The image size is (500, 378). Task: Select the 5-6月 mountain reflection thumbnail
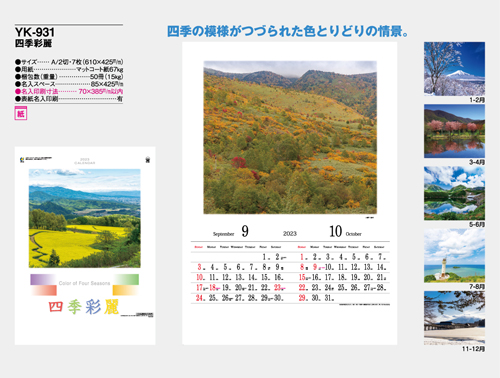[454, 193]
